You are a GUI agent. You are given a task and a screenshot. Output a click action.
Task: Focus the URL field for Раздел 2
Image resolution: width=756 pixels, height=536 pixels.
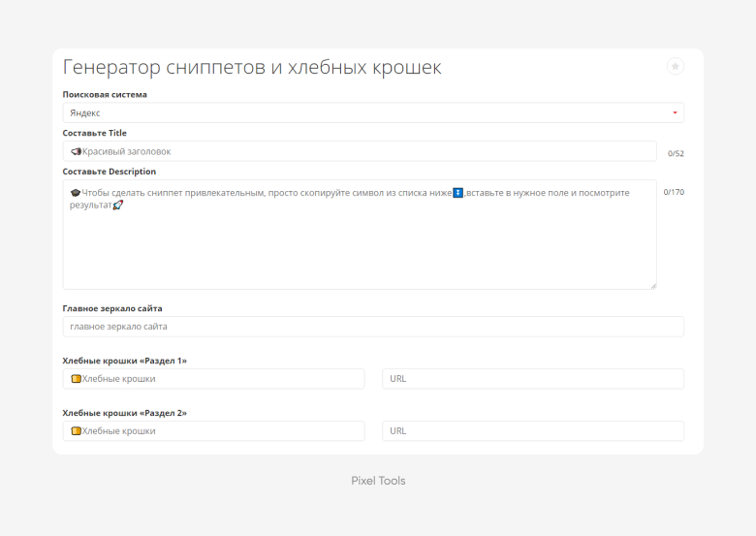tap(533, 431)
